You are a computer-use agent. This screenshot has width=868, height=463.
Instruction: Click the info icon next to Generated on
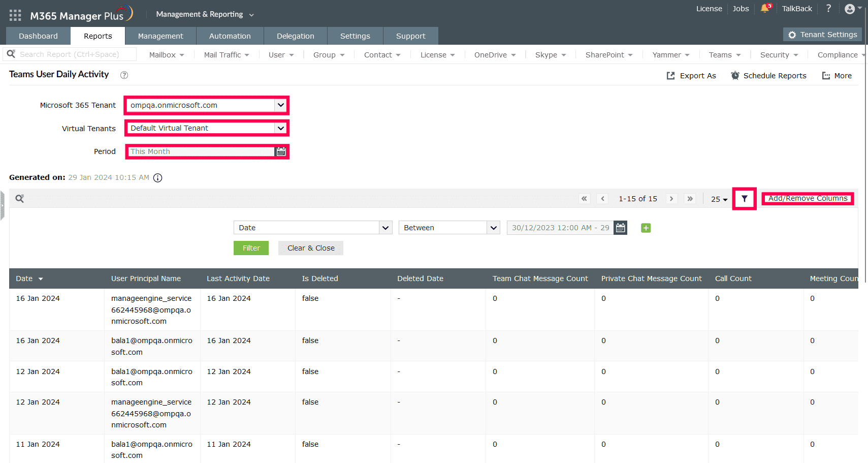point(158,178)
